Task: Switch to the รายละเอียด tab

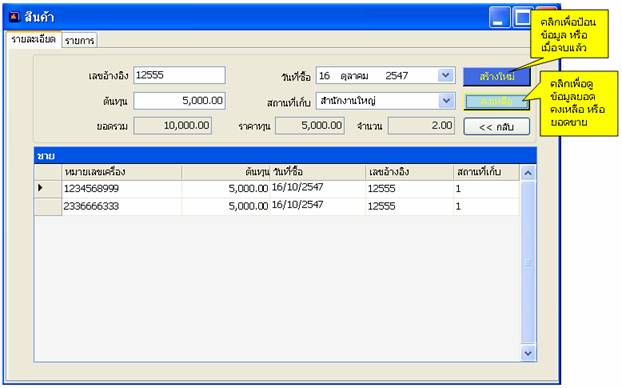Action: click(x=33, y=39)
